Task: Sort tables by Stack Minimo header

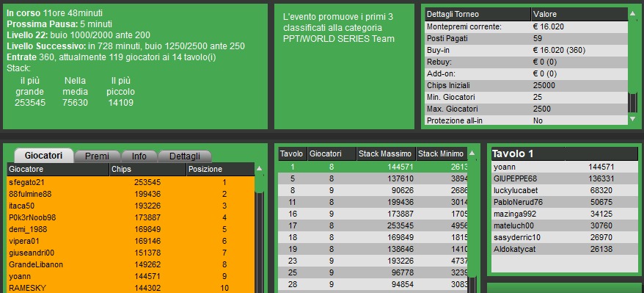Action: [x=442, y=153]
